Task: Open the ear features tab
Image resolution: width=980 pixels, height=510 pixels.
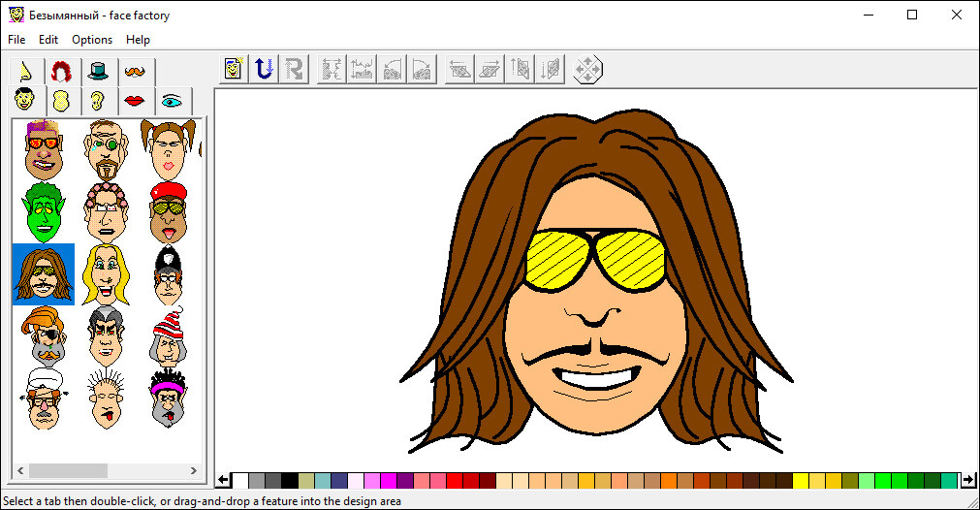Action: click(x=98, y=101)
